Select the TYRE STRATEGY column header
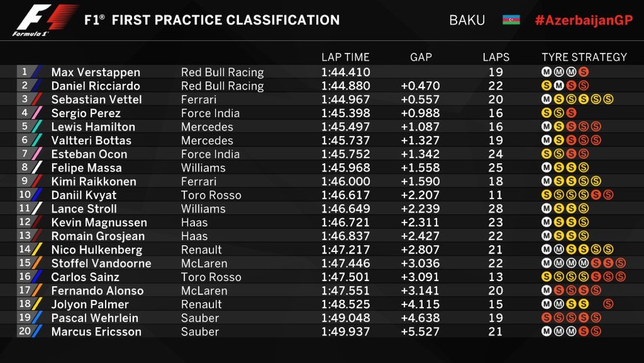The width and height of the screenshot is (644, 363). click(x=584, y=57)
